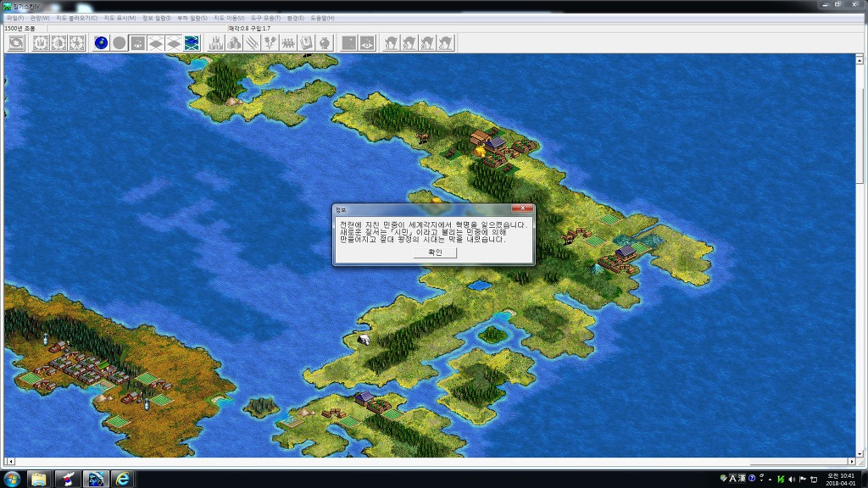Click the gray circle toolbar icon
868x488 pixels.
click(x=120, y=42)
